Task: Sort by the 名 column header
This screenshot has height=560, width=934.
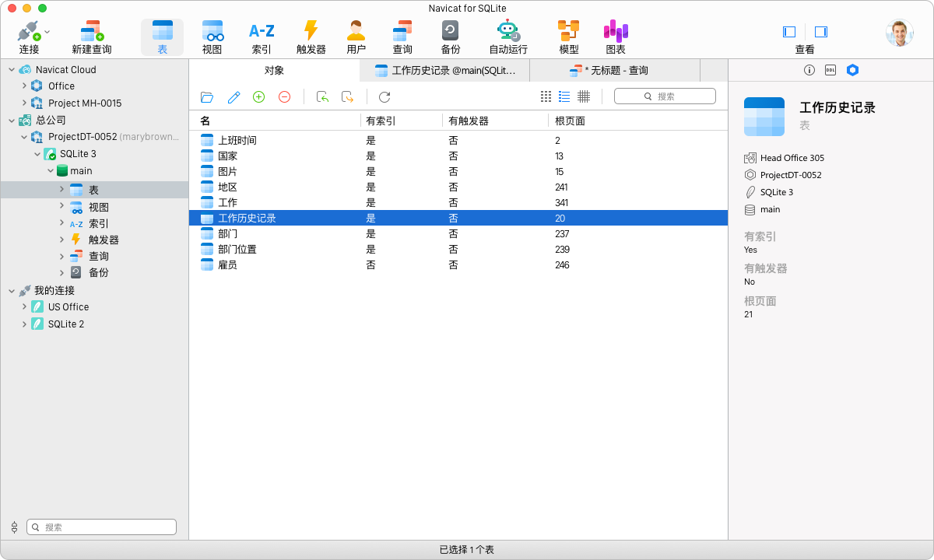Action: (x=276, y=121)
